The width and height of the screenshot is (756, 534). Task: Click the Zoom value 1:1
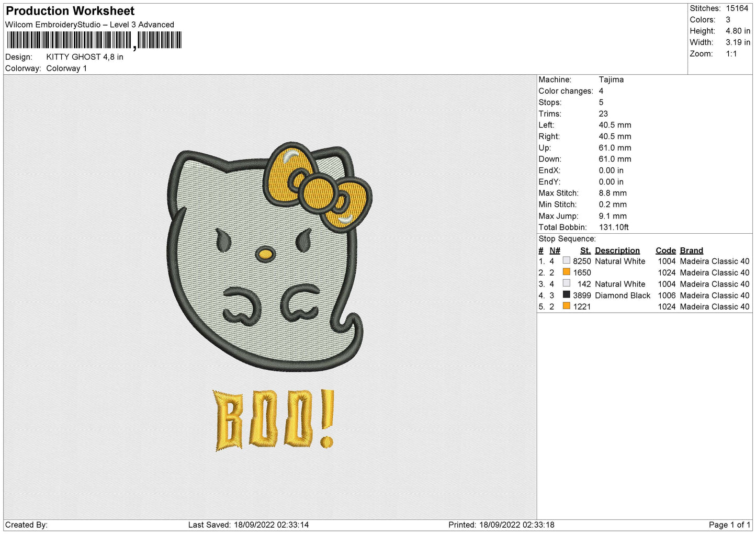coord(731,54)
